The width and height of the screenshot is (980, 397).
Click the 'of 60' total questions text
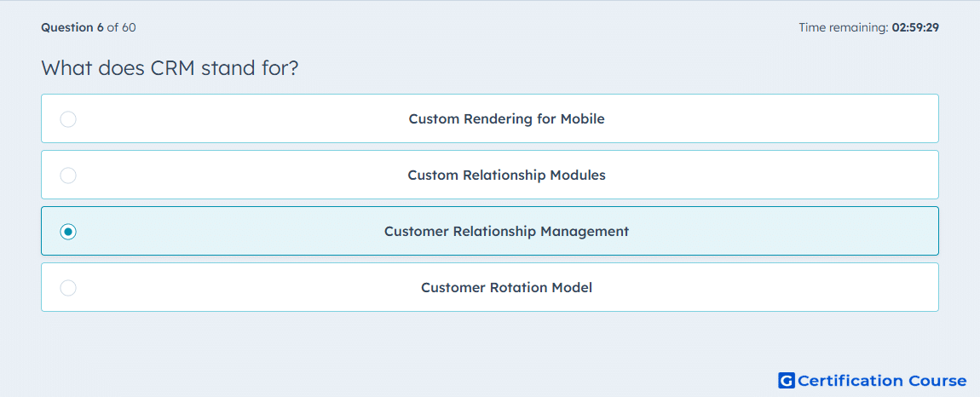pyautogui.click(x=121, y=27)
